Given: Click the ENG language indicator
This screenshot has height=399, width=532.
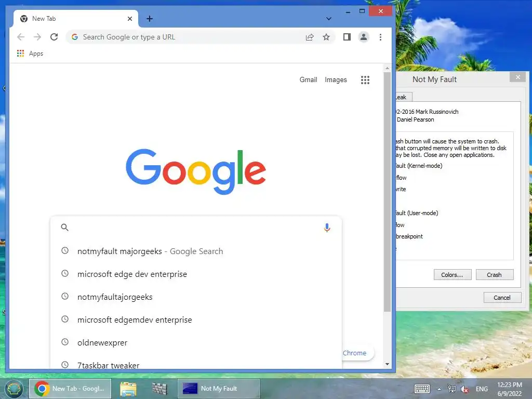Looking at the screenshot, I should [482, 389].
